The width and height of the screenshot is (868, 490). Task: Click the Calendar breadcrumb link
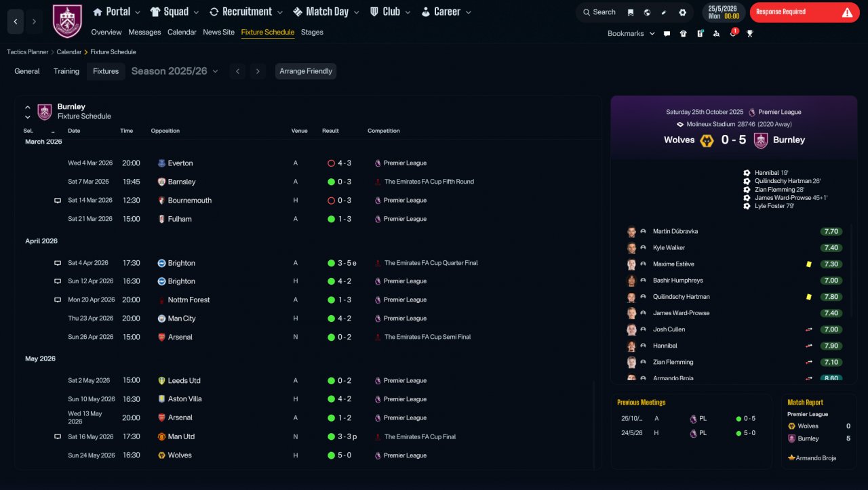pyautogui.click(x=69, y=52)
